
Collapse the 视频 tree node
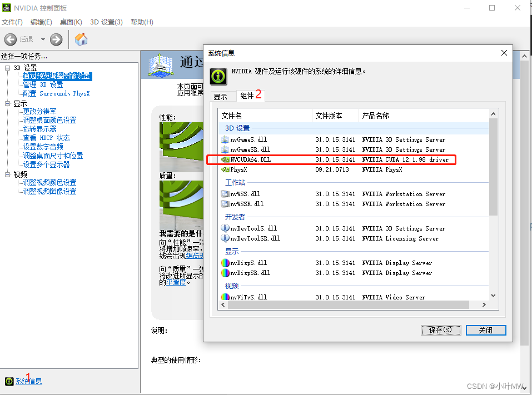[x=7, y=174]
